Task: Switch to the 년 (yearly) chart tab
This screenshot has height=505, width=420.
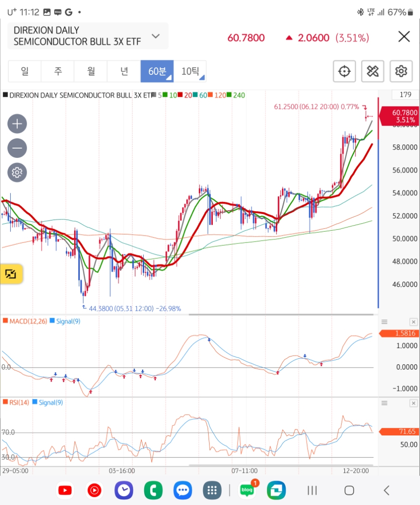Action: [124, 71]
